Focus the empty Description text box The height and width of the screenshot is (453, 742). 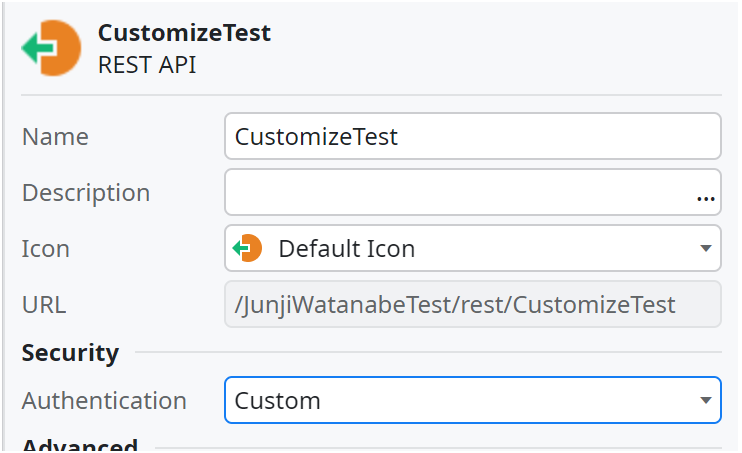click(458, 193)
